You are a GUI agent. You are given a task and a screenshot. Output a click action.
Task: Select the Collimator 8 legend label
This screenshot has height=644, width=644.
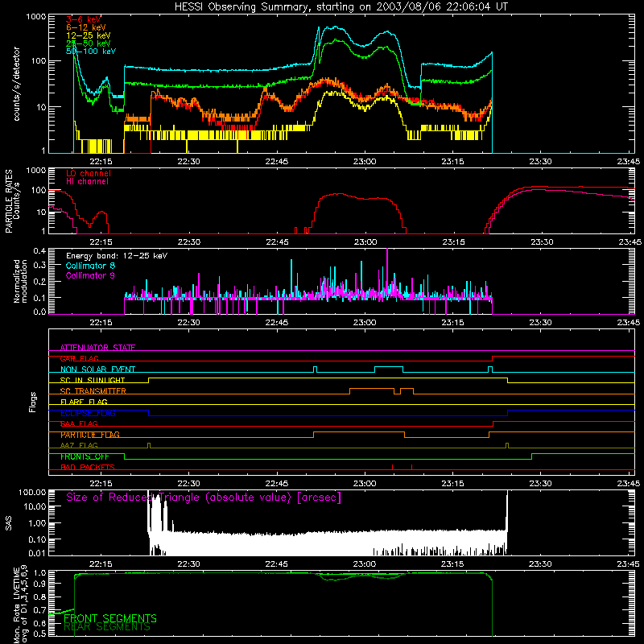(x=90, y=266)
